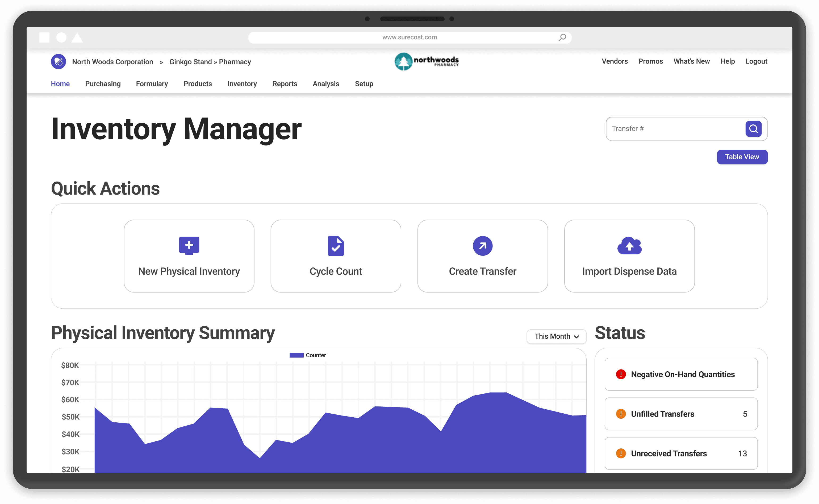This screenshot has height=504, width=819.
Task: Click the Transfer # search magnifier button
Action: 753,129
